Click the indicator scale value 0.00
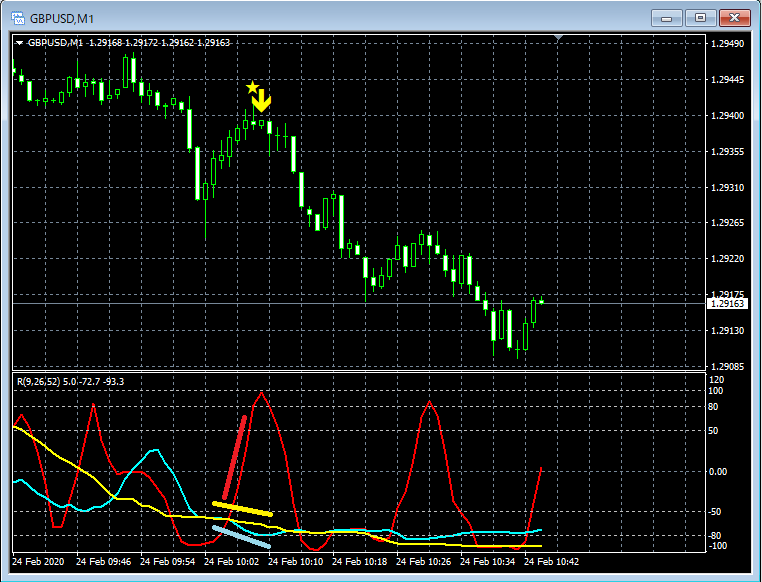762x582 pixels. (x=718, y=472)
